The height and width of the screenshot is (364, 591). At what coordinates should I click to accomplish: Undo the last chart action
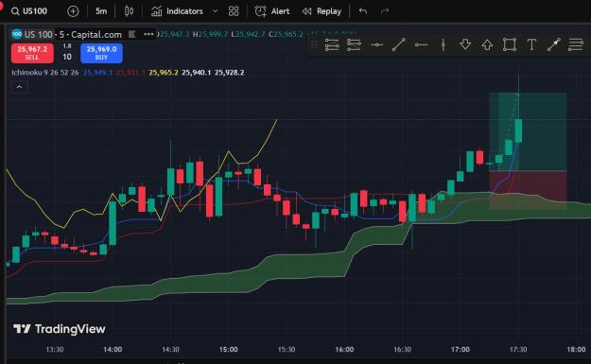(x=363, y=11)
